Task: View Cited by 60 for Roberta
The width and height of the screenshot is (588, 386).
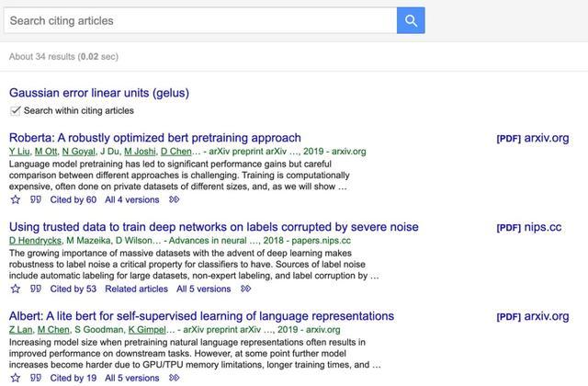Action: (73, 199)
